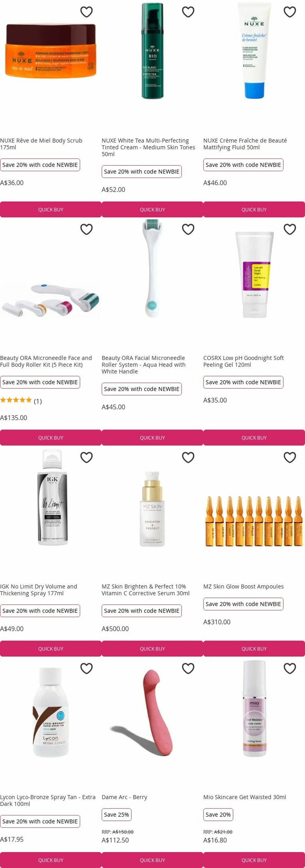This screenshot has height=868, width=305.
Task: Quick buy NUXE Rêve de Miel Body Scrub
Action: point(51,209)
